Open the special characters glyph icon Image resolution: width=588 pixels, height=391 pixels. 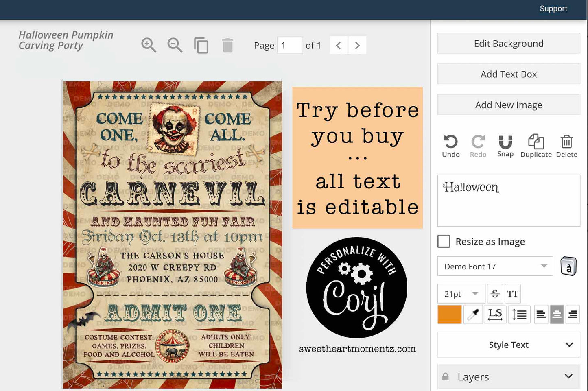click(x=568, y=266)
